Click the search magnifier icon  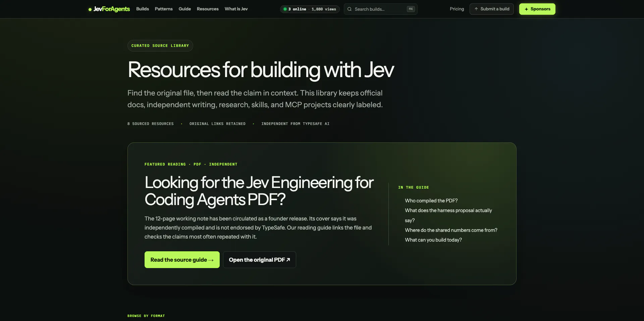[x=350, y=9]
